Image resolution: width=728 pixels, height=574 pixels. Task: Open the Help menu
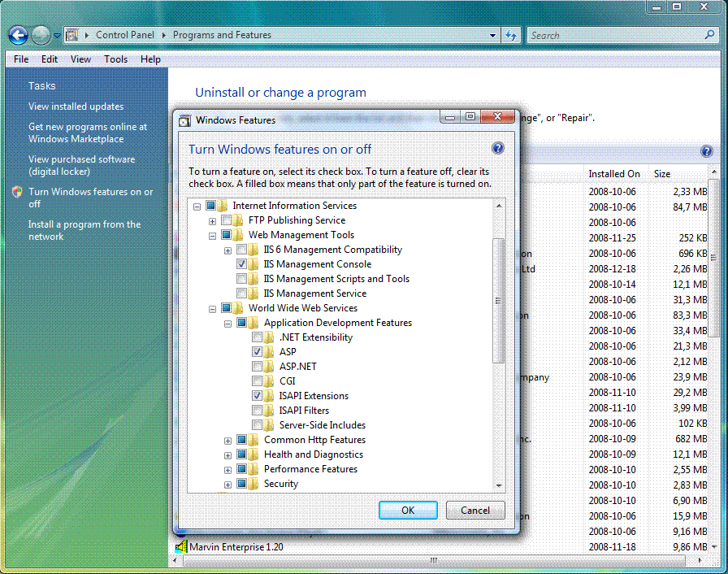(x=150, y=59)
